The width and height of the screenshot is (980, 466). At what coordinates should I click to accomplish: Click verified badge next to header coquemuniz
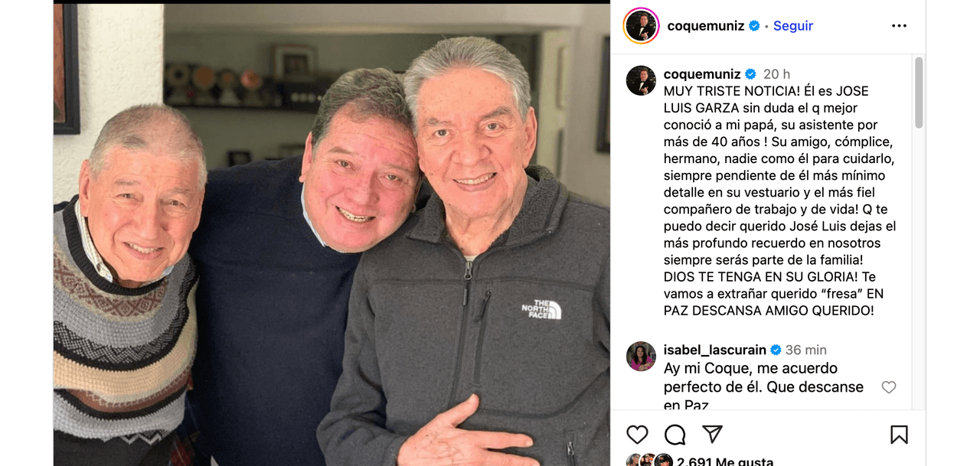(x=754, y=26)
